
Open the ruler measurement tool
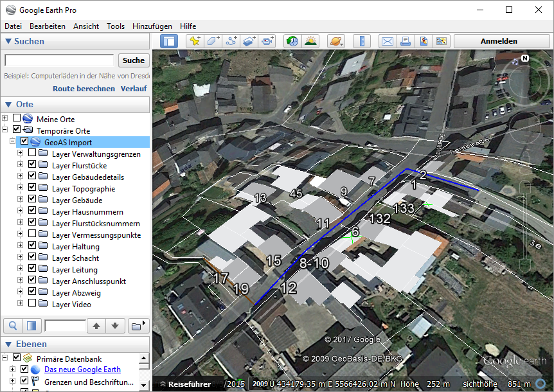[x=362, y=41]
